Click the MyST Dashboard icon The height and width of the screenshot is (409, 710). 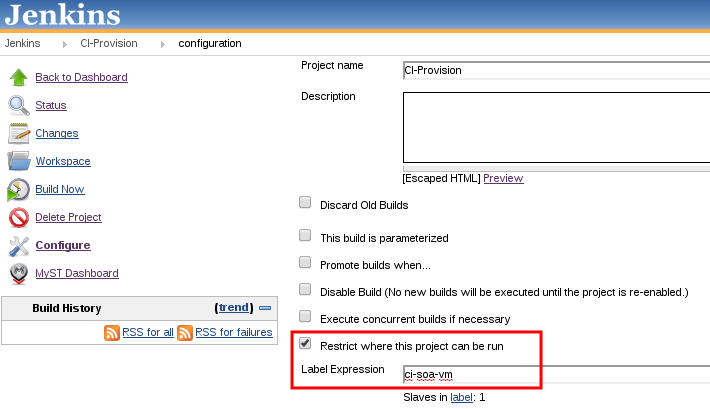pos(19,274)
